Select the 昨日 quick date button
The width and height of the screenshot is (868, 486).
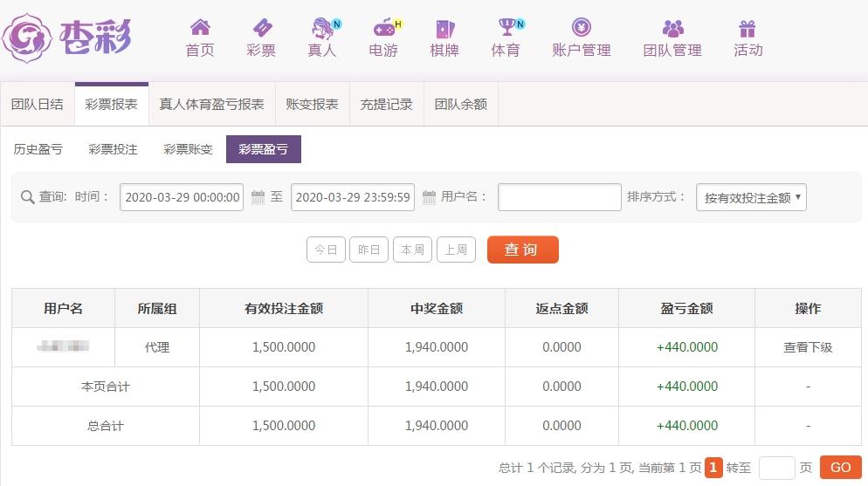369,250
